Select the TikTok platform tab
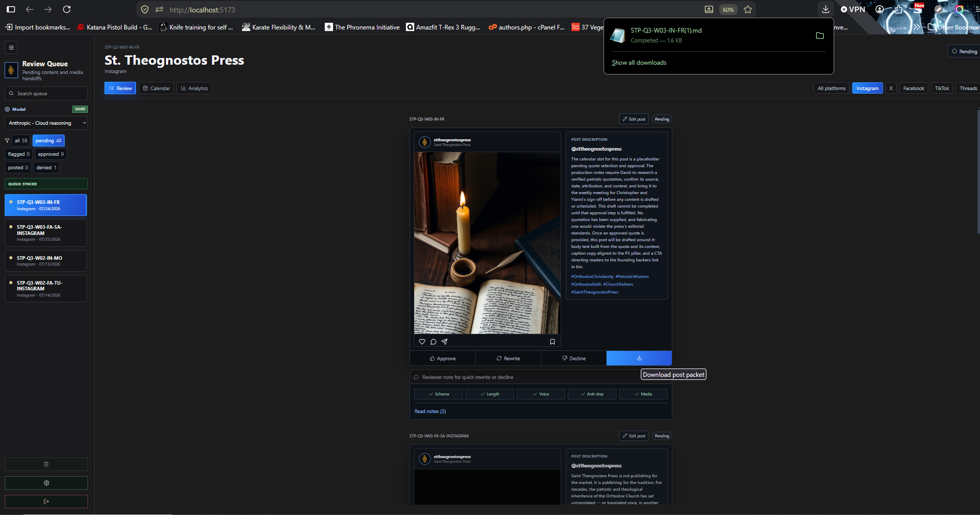 (942, 89)
